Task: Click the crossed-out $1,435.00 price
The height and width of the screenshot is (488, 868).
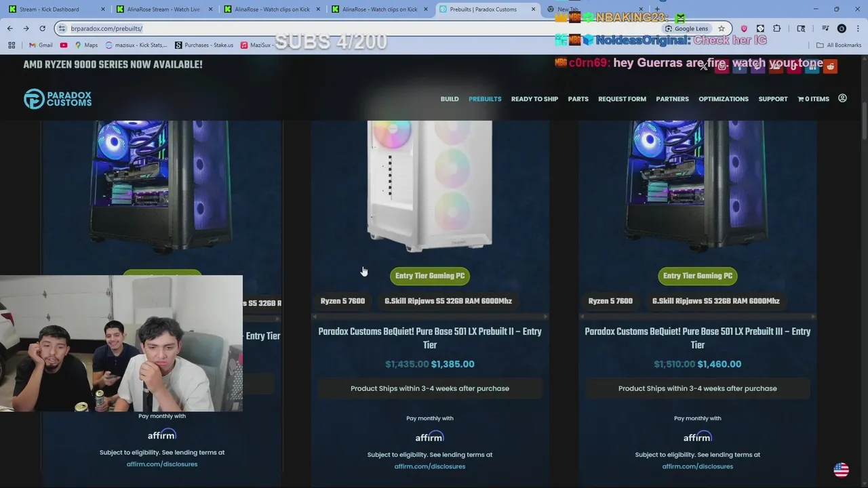Action: [407, 364]
